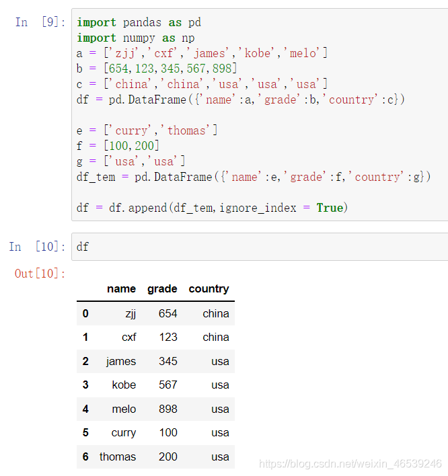Click the 'grade' column header

tap(162, 288)
